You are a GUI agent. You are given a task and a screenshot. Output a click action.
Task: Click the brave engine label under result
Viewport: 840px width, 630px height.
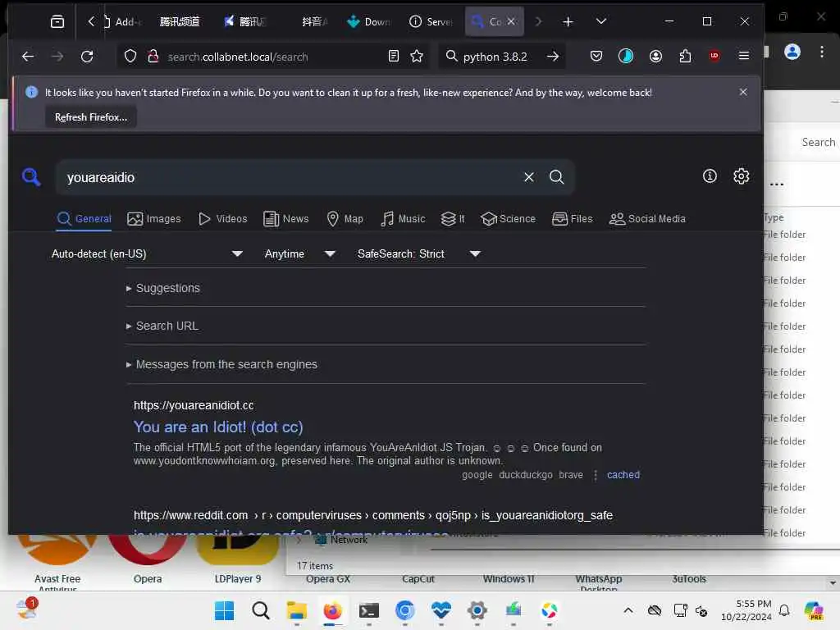[571, 475]
